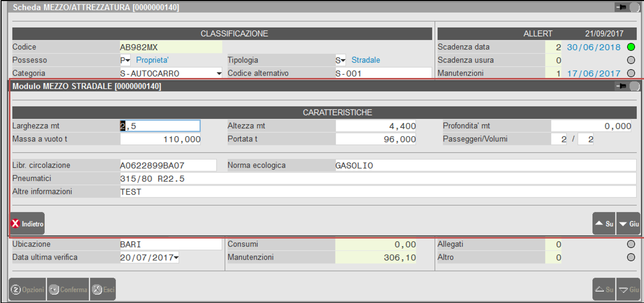This screenshot has height=303, width=644.
Task: Click the pin icon in Scheda MEZZO/ATTREZZATURA title bar
Action: (620, 7)
